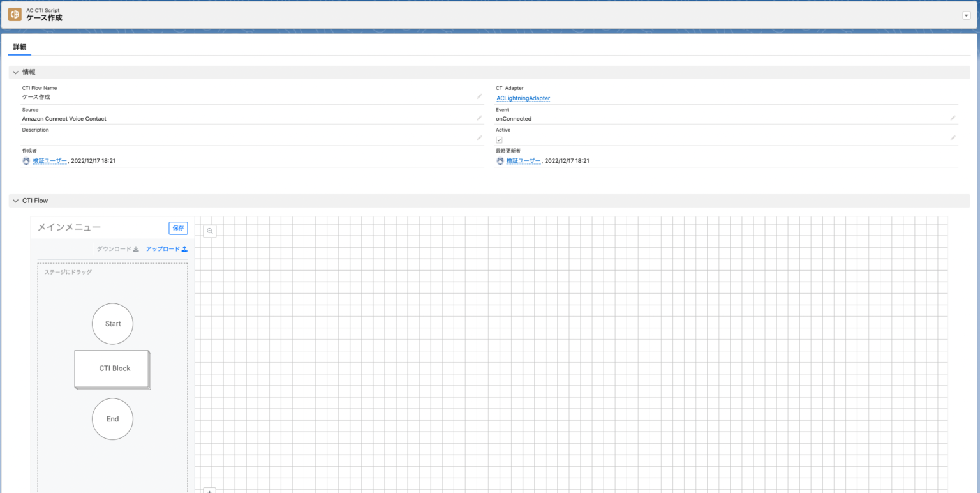Image resolution: width=980 pixels, height=493 pixels.
Task: Click the AC CTI Script app icon
Action: [x=14, y=14]
